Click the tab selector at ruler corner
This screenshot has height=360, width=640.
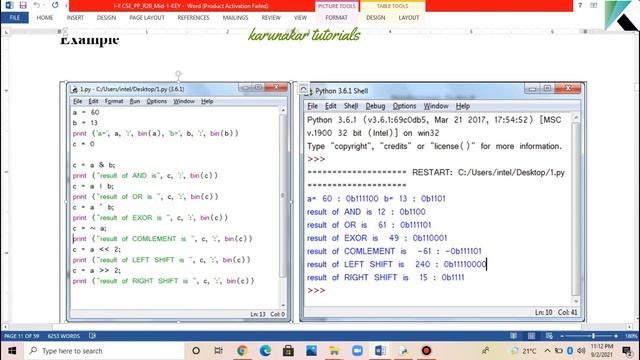pyautogui.click(x=6, y=32)
